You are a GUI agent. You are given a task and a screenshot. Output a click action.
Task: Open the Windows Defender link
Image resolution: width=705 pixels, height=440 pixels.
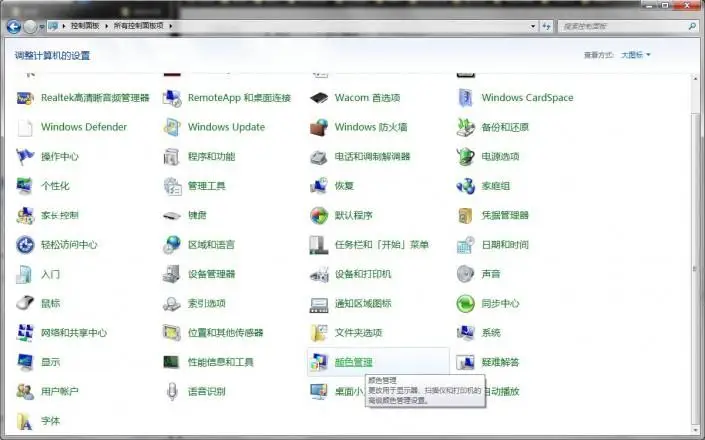point(84,127)
